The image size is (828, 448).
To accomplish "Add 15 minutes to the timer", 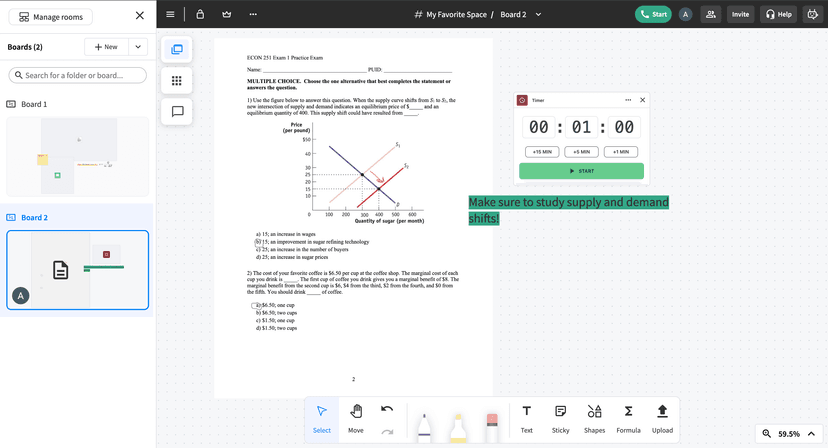I will point(541,152).
